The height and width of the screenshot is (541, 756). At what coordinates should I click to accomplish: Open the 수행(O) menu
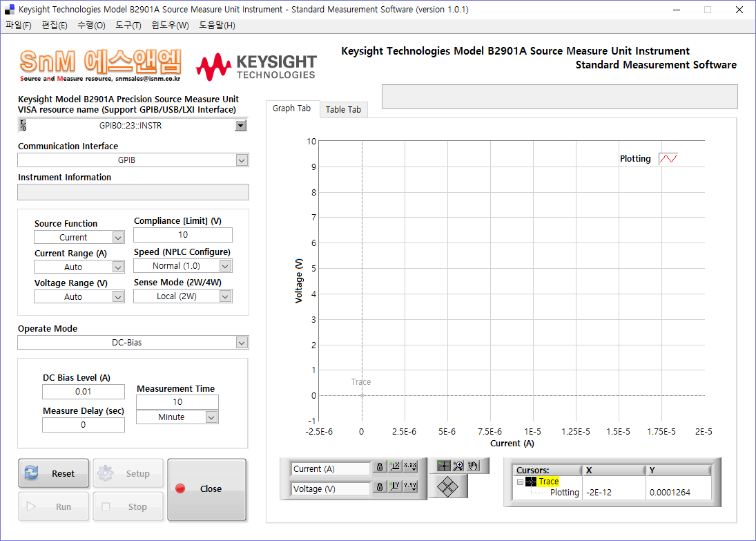91,26
